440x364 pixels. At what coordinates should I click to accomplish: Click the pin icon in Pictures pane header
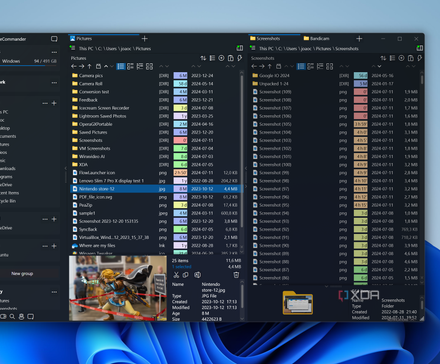coord(240,58)
